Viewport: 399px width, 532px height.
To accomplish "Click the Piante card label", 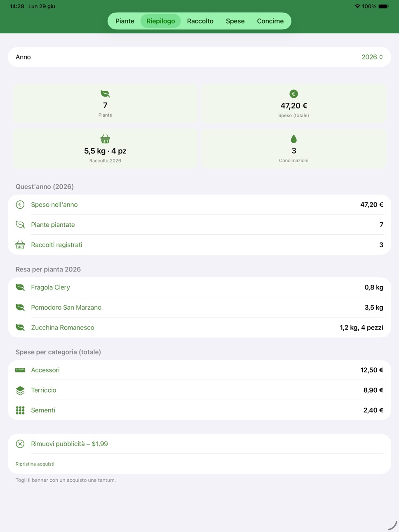I will [x=105, y=115].
